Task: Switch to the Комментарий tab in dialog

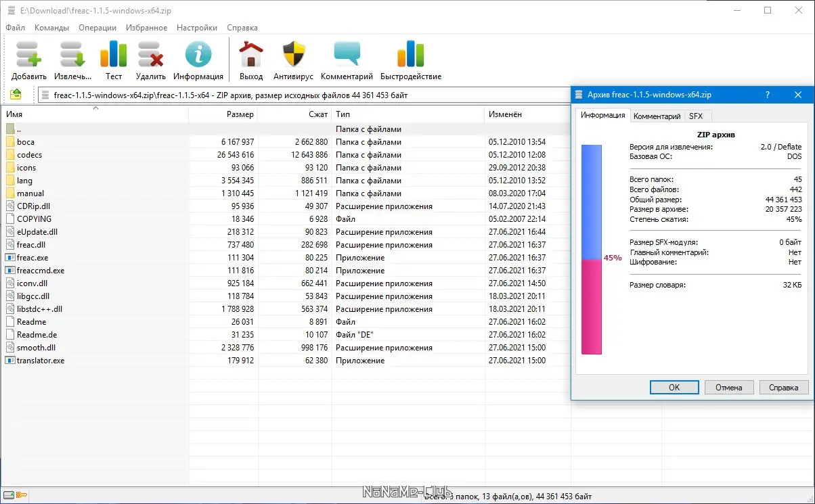Action: click(x=657, y=116)
